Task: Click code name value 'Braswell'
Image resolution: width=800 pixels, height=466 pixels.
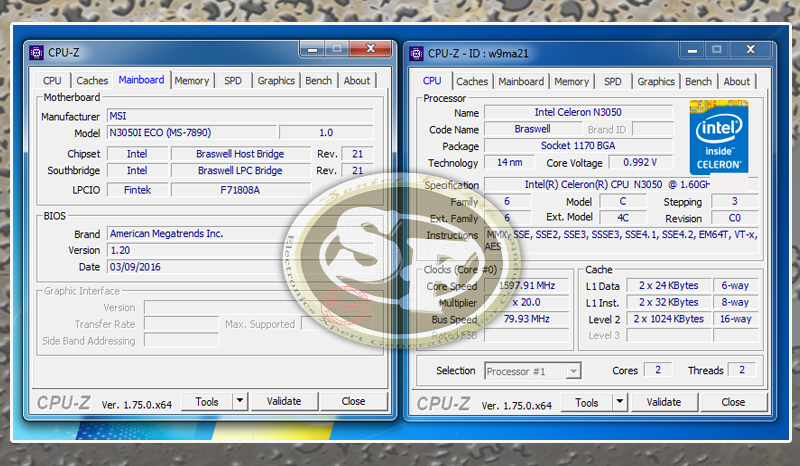Action: point(532,129)
